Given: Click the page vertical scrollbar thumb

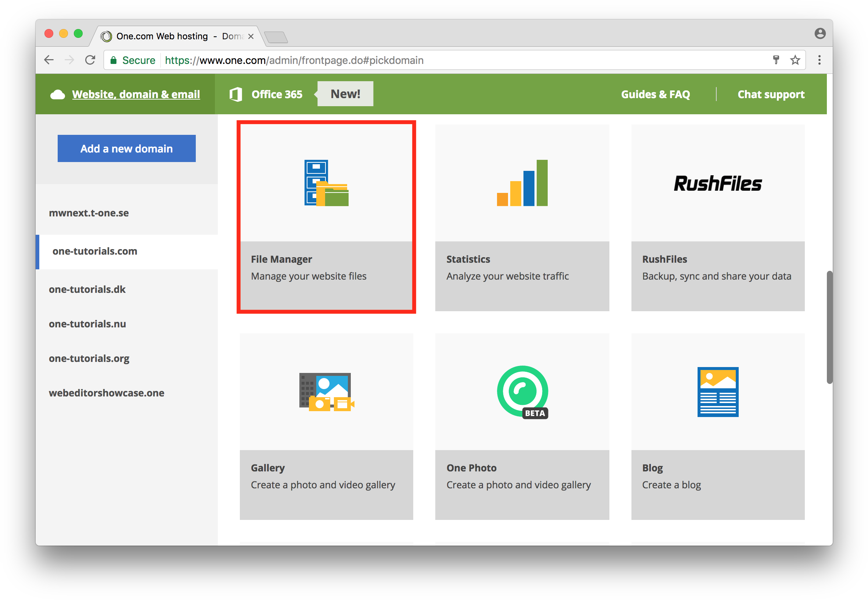Looking at the screenshot, I should (829, 327).
